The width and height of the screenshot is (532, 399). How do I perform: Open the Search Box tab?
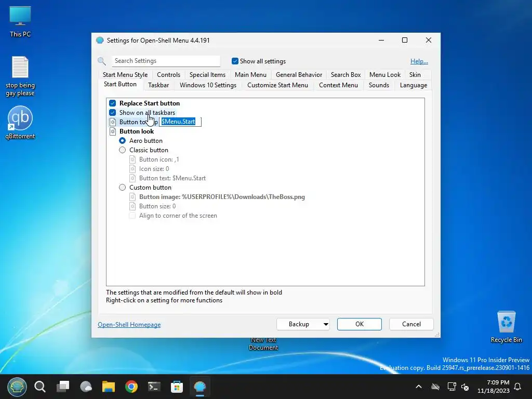tap(345, 75)
